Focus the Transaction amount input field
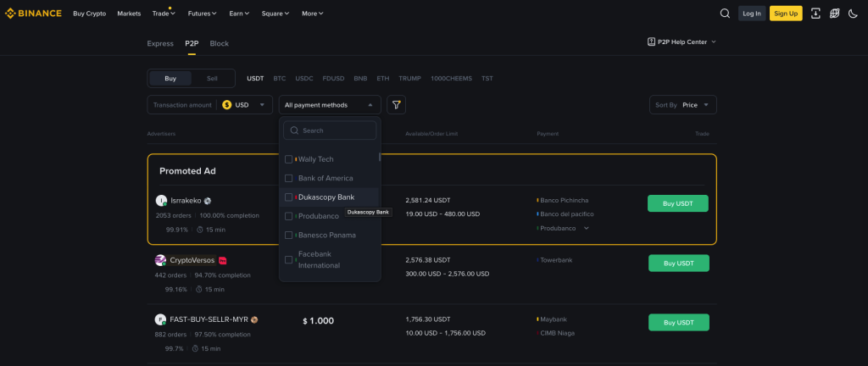 pos(182,104)
